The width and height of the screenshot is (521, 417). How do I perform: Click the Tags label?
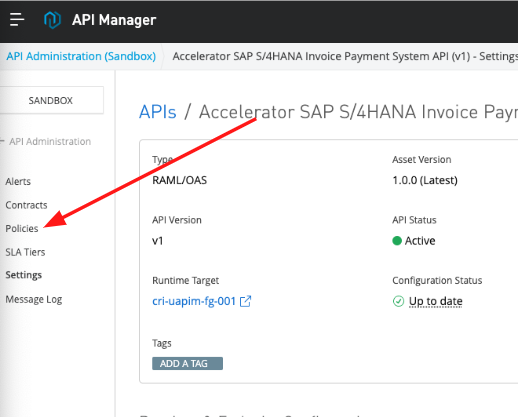coord(162,343)
